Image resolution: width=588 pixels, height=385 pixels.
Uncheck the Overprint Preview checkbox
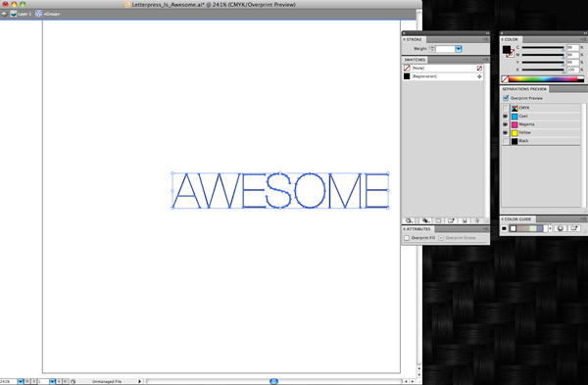coord(506,98)
